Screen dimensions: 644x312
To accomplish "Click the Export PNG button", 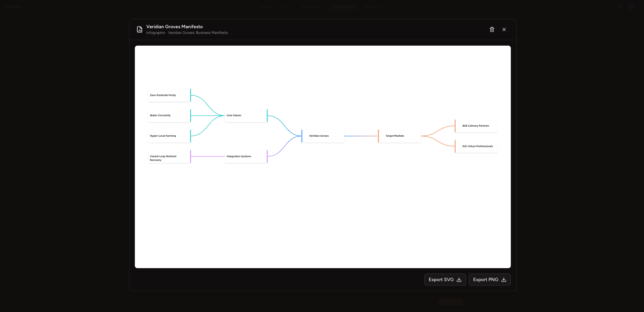I will [489, 279].
